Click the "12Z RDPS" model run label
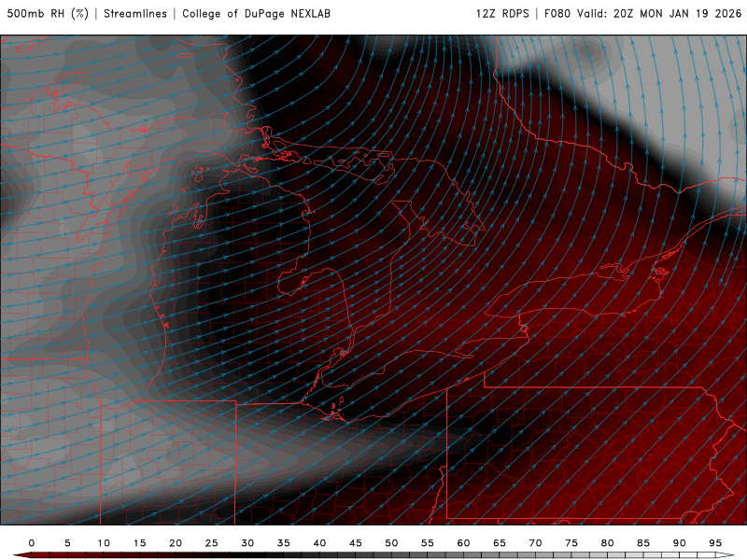 click(502, 14)
